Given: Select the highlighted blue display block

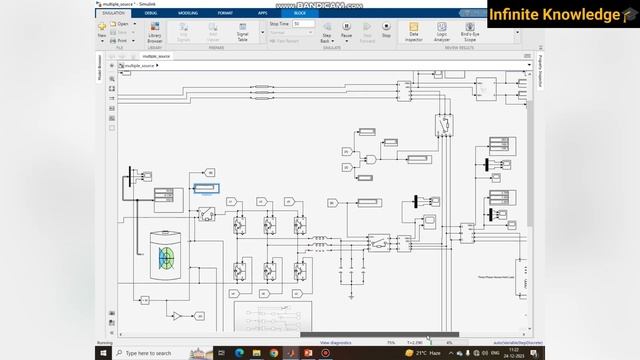Looking at the screenshot, I should click(207, 188).
